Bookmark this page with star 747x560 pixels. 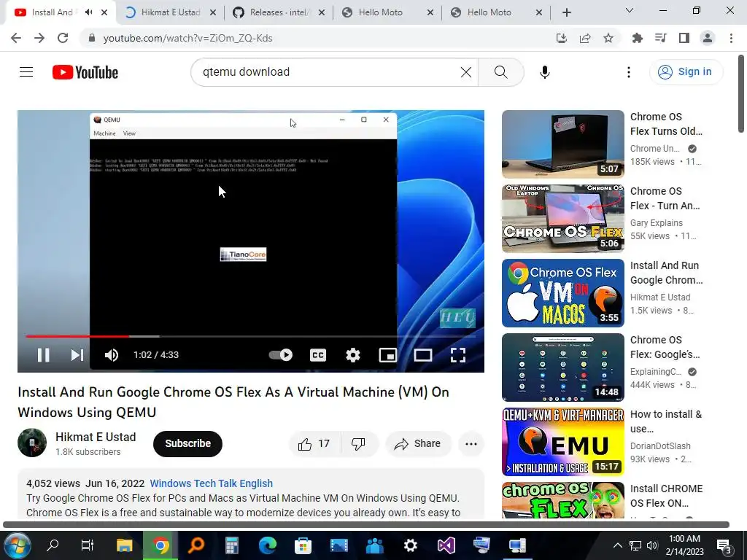pyautogui.click(x=608, y=38)
